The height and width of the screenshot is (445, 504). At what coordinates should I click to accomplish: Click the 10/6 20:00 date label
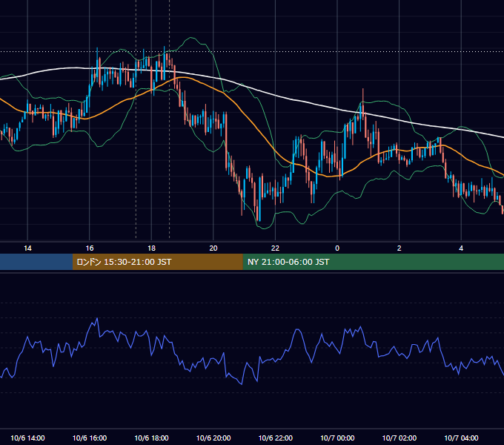[213, 438]
